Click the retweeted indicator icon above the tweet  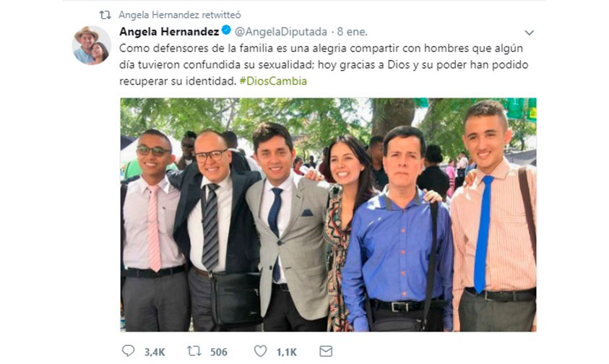[105, 15]
